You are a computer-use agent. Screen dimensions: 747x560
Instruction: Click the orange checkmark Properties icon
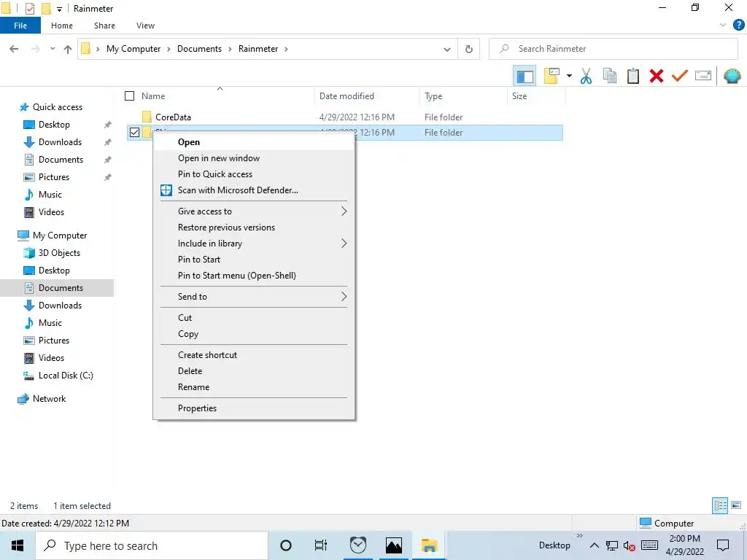tap(680, 76)
